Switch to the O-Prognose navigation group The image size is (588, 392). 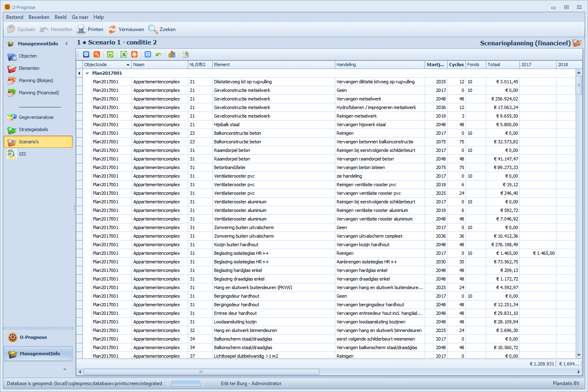(38, 337)
